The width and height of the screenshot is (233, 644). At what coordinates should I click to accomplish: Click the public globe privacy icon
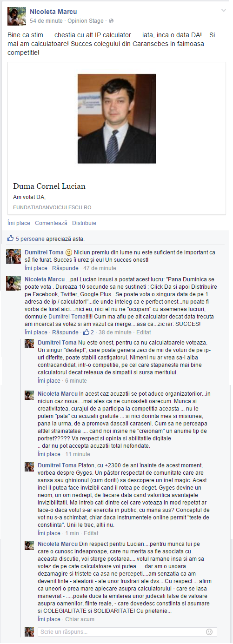tap(111, 21)
